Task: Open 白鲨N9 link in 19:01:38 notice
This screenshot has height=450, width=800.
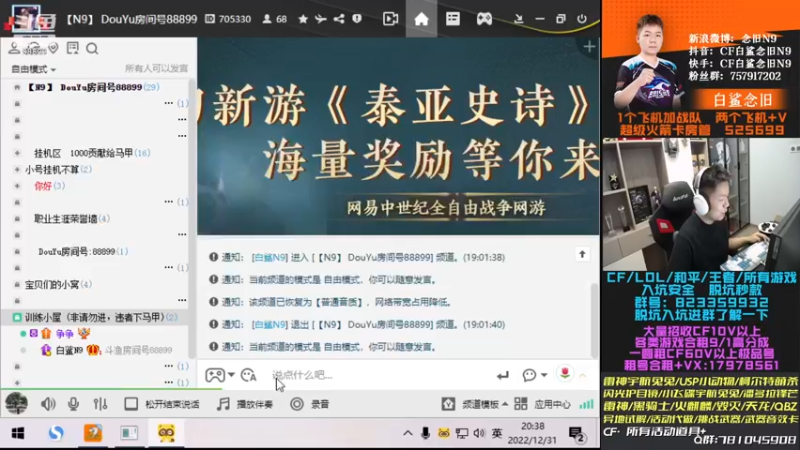Action: (x=269, y=258)
